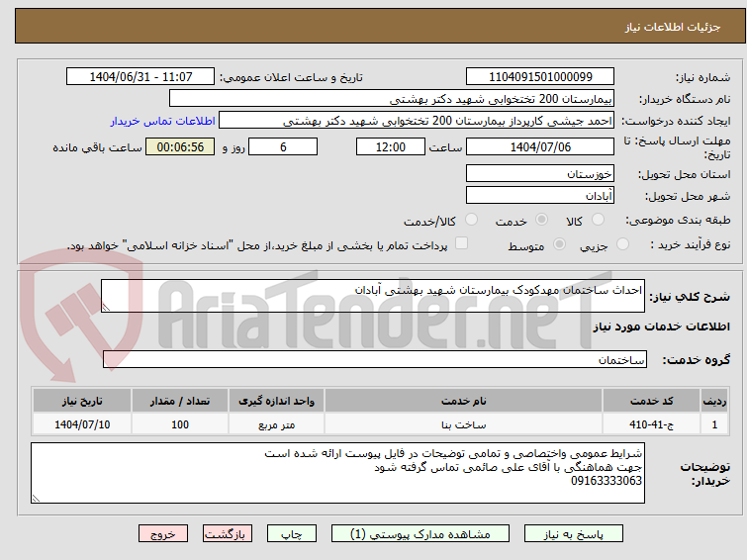Click the date cell 1404/07/10

click(x=82, y=424)
